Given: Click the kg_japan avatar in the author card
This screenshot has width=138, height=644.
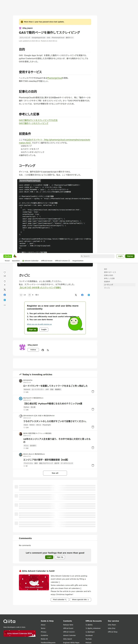Looking at the screenshot, I should coord(22,347).
